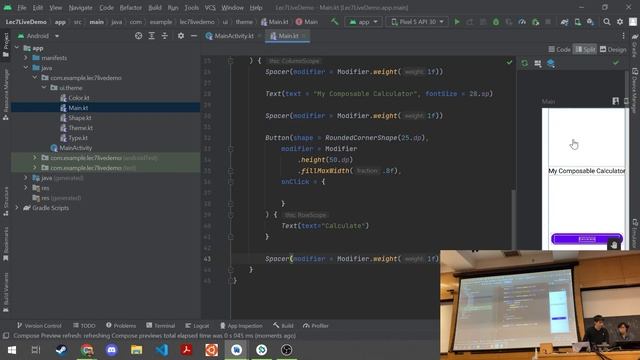
Task: Open OBS Studio from the taskbar
Action: [287, 350]
